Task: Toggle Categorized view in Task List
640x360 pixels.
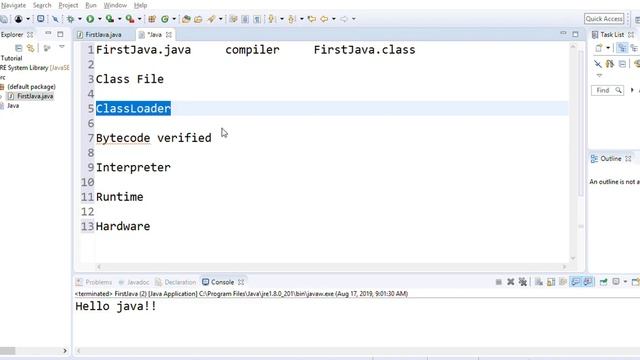Action: (622, 48)
